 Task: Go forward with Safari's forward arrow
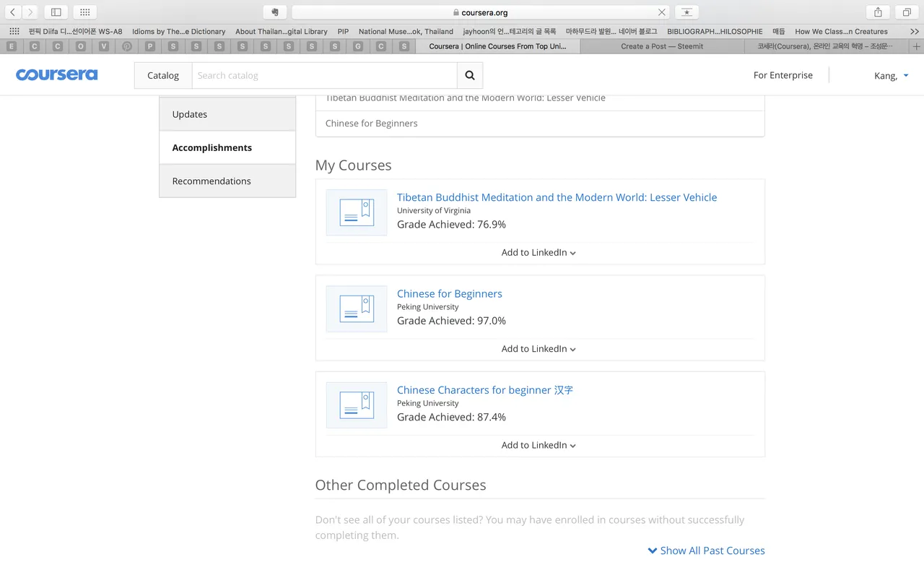(x=30, y=12)
